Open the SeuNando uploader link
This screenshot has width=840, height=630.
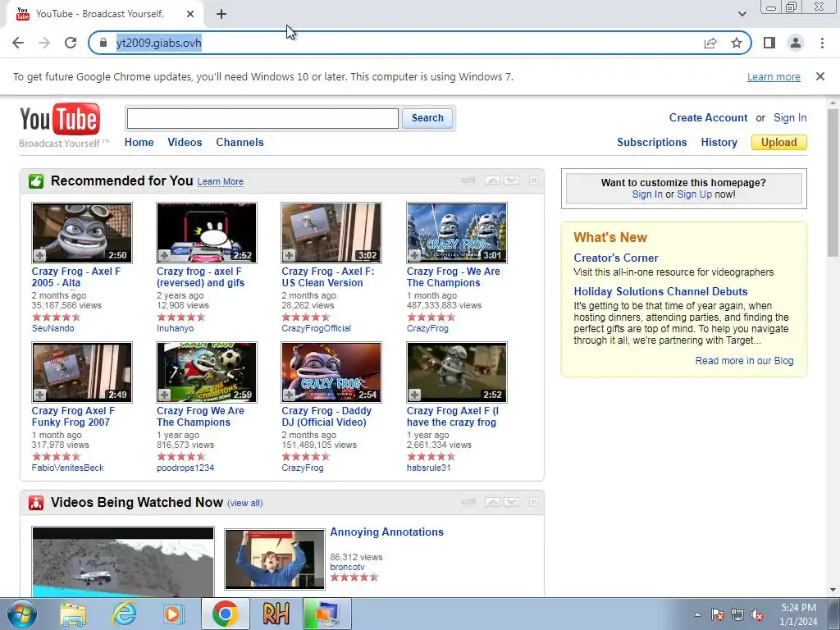pyautogui.click(x=53, y=328)
